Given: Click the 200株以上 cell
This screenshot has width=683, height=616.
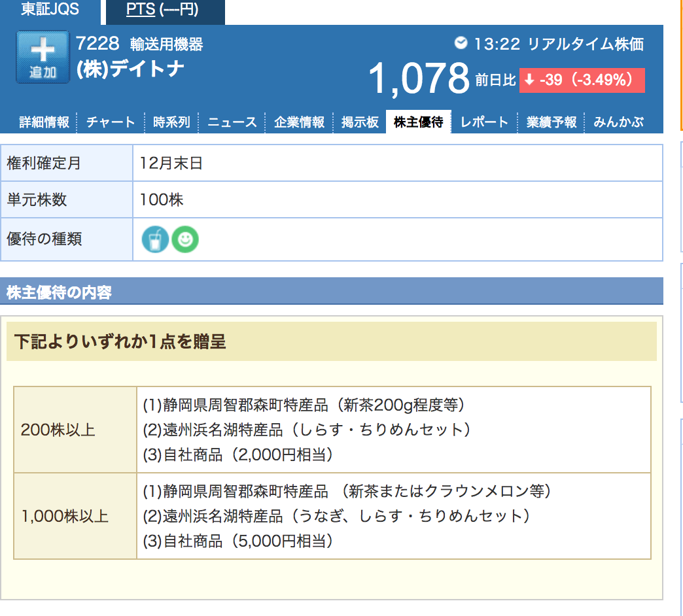Looking at the screenshot, I should click(75, 430).
